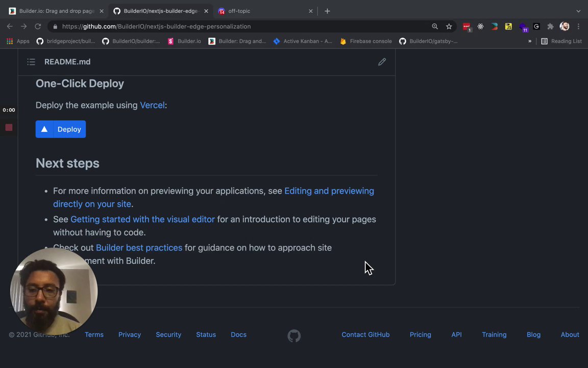Open the Pricing footer link
The height and width of the screenshot is (368, 588).
(x=421, y=335)
